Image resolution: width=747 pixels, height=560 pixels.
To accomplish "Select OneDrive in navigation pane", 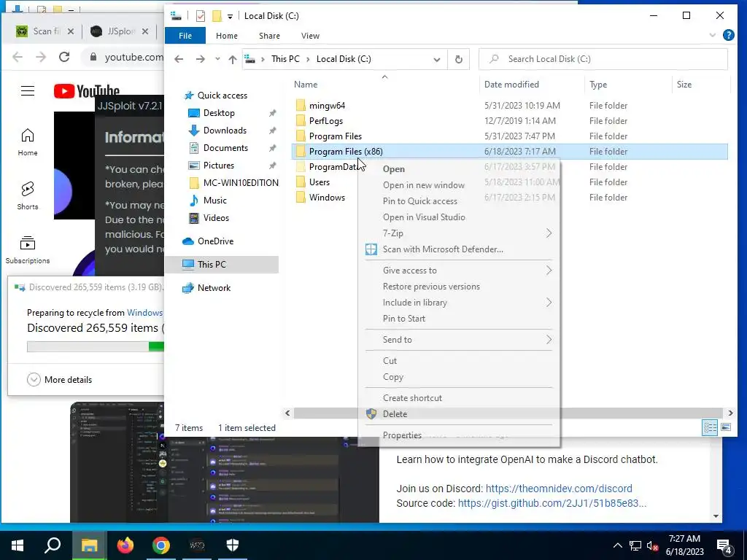I will point(215,241).
